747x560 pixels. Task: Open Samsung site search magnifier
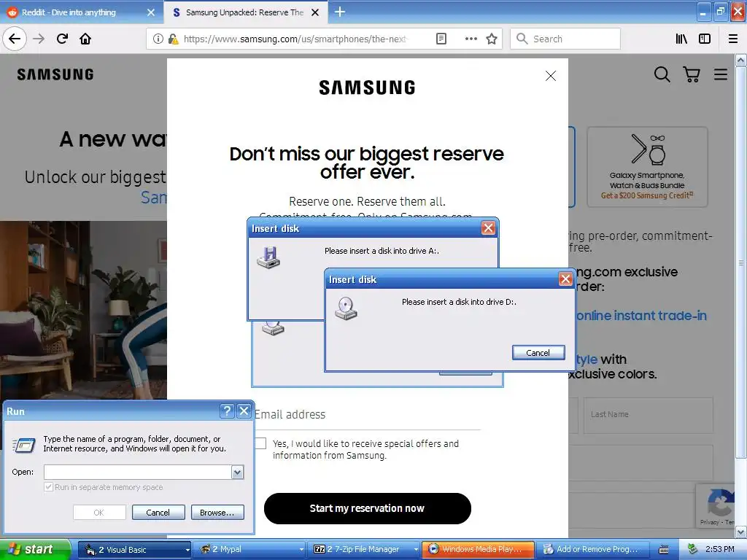(662, 74)
